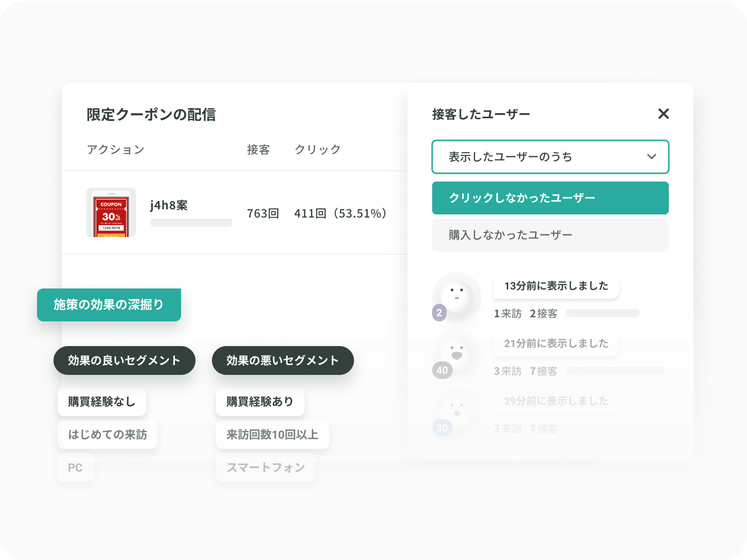This screenshot has width=747, height=560.
Task: Click the はじめての来訪 tag
Action: 108,435
